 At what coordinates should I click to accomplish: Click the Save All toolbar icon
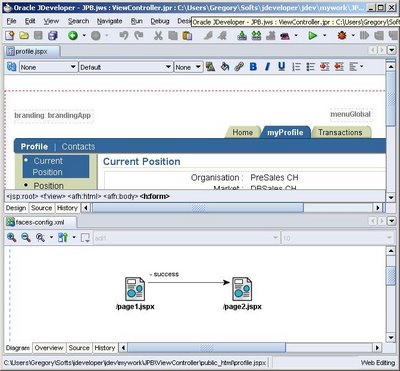click(53, 36)
